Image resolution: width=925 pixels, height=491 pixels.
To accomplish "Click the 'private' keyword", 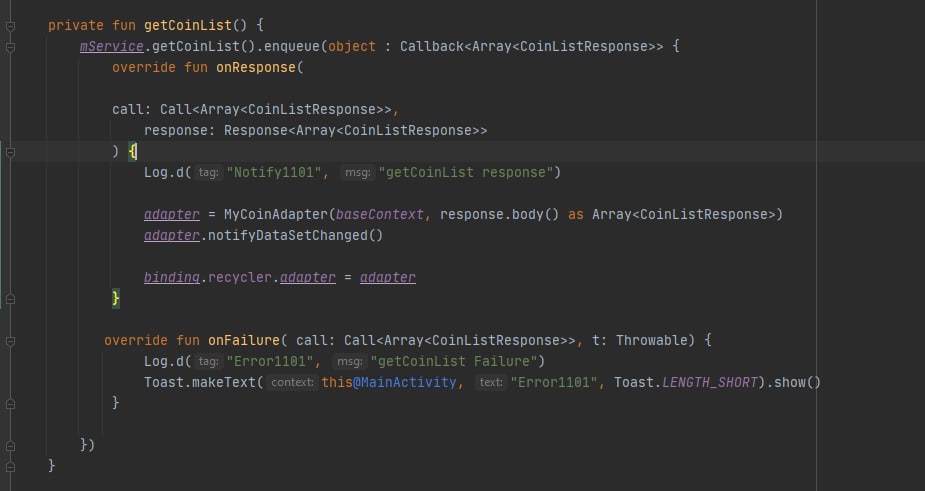I will (x=76, y=25).
